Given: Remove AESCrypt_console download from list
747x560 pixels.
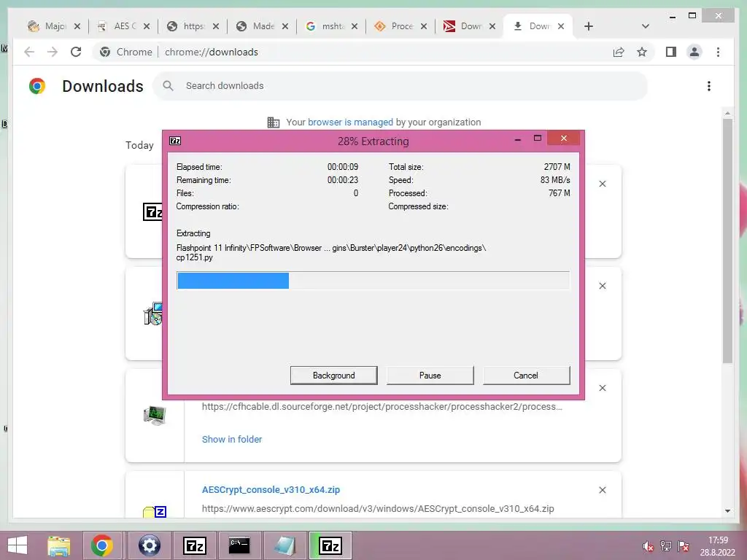Looking at the screenshot, I should [602, 490].
